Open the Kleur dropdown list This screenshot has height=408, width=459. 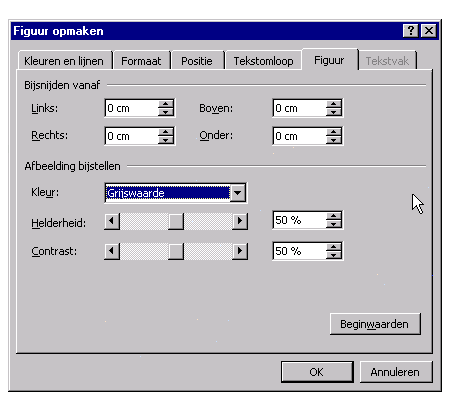[238, 193]
